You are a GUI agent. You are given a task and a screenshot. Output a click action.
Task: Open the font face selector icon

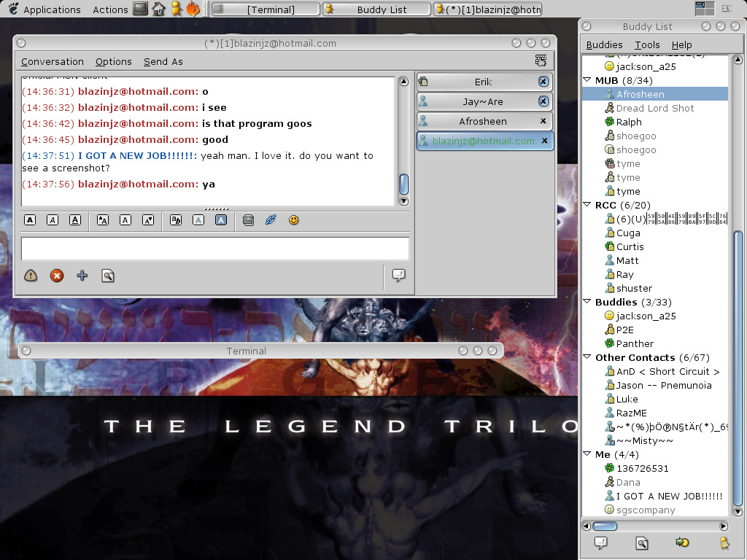176,220
